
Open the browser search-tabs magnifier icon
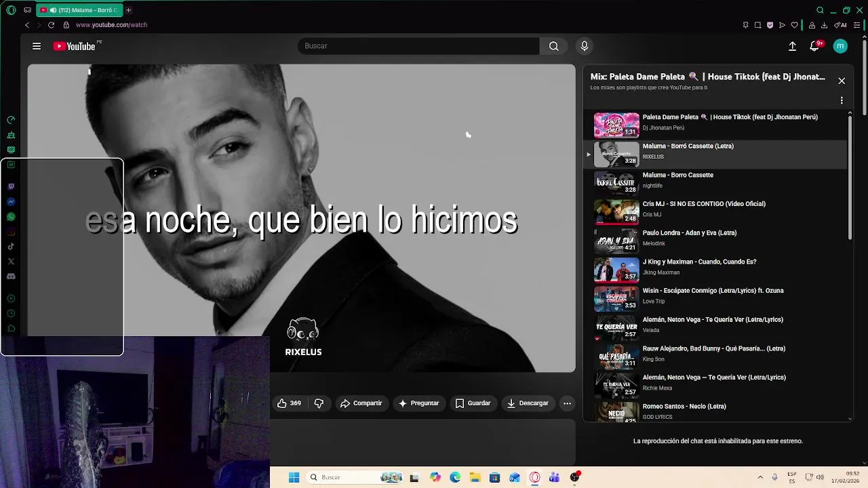tap(820, 10)
